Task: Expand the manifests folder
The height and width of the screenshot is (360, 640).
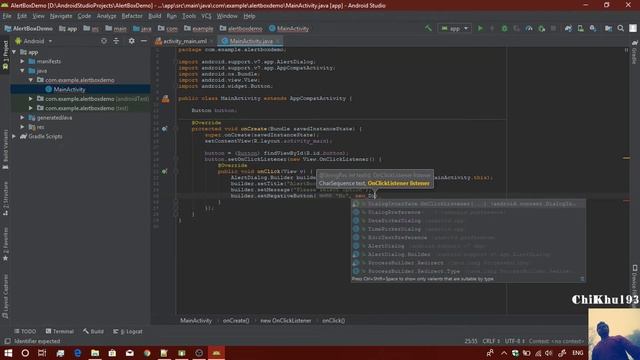Action: pyautogui.click(x=22, y=61)
